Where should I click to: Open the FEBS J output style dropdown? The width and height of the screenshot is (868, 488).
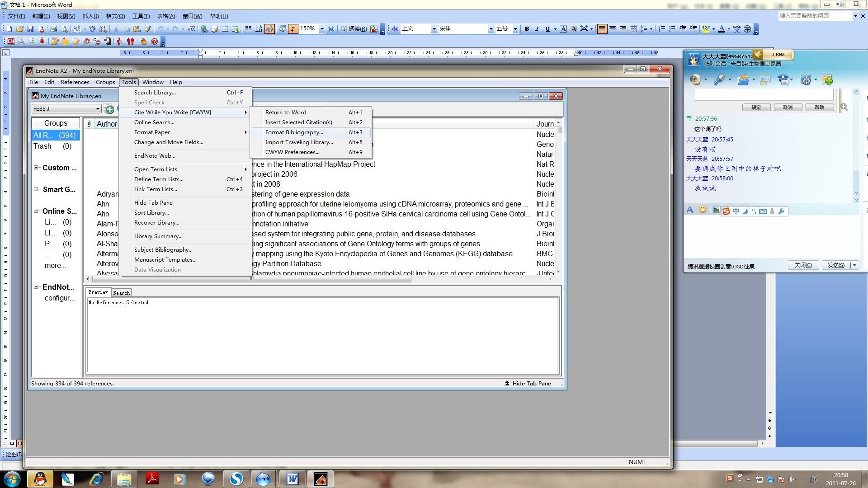point(98,109)
